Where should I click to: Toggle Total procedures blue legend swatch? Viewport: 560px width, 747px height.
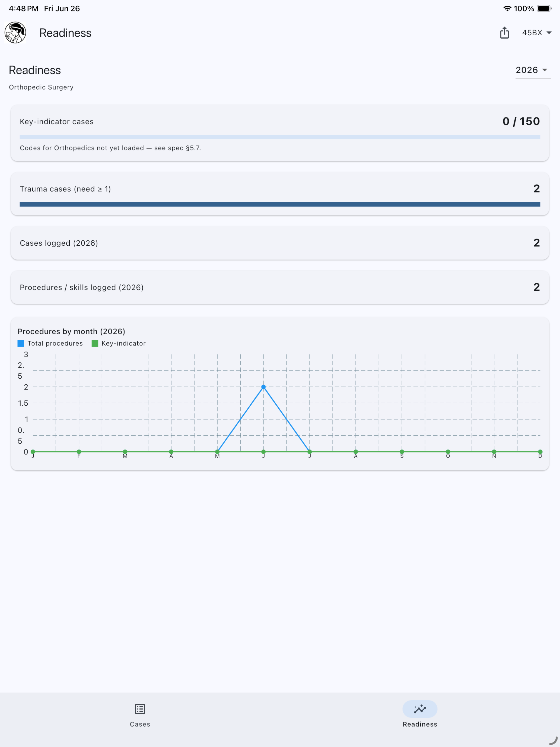pos(21,343)
